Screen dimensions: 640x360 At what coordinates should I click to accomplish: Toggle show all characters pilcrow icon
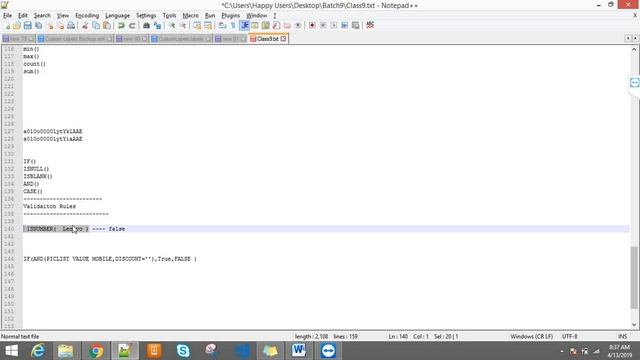click(x=233, y=25)
